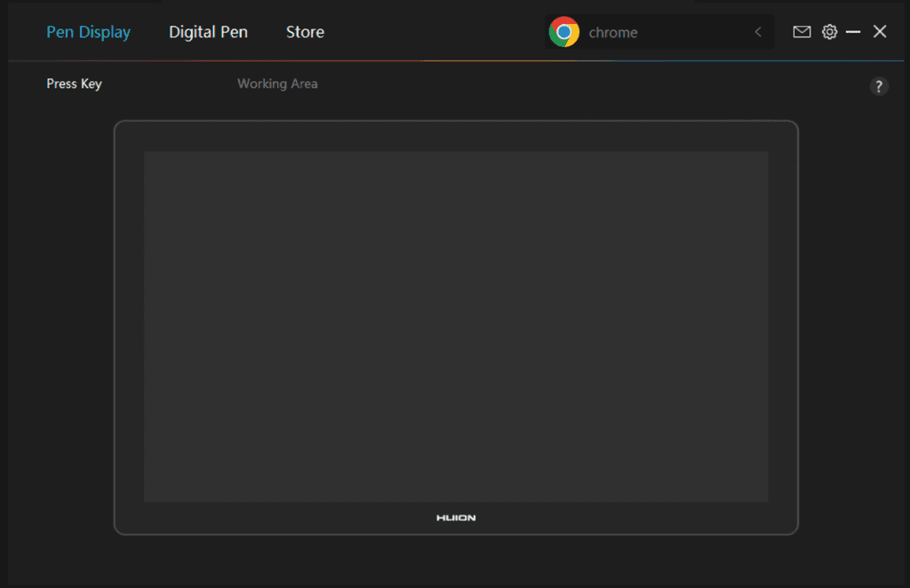The image size is (910, 588).
Task: Click the HUION logo beneath the screen preview
Action: tap(456, 517)
